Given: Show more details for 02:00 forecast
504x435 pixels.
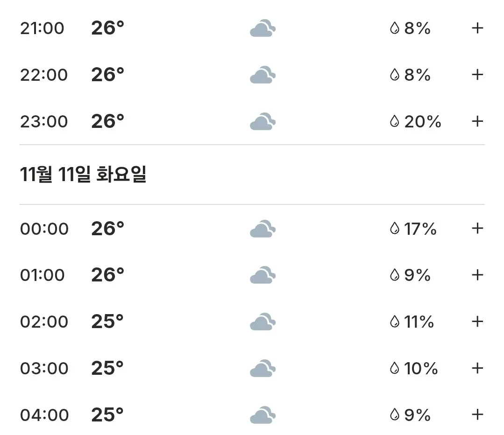Looking at the screenshot, I should 477,322.
